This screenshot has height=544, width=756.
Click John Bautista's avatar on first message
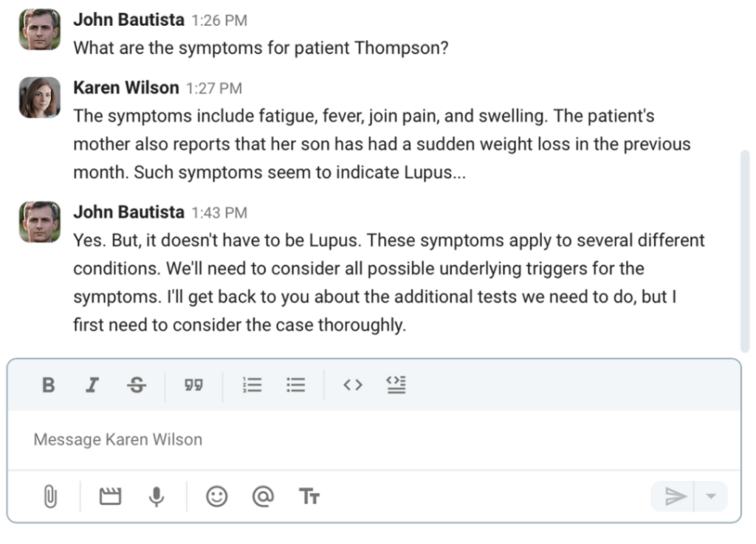40,30
